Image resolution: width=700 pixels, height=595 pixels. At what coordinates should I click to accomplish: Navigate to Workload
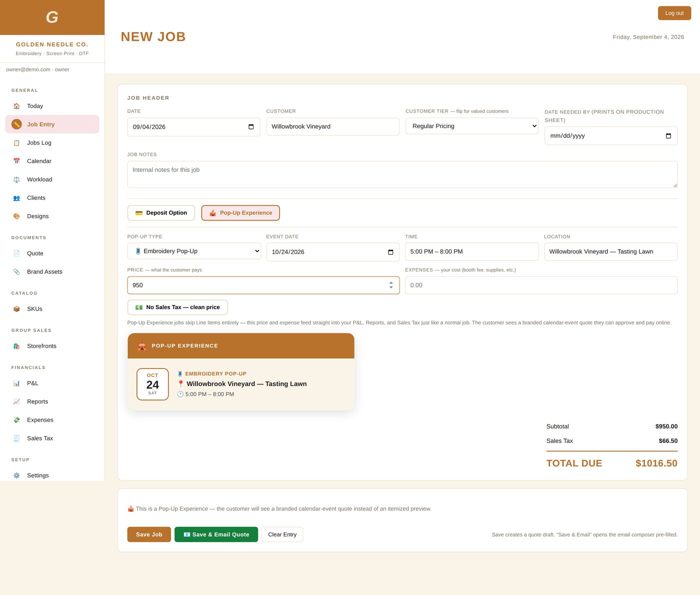[52, 179]
